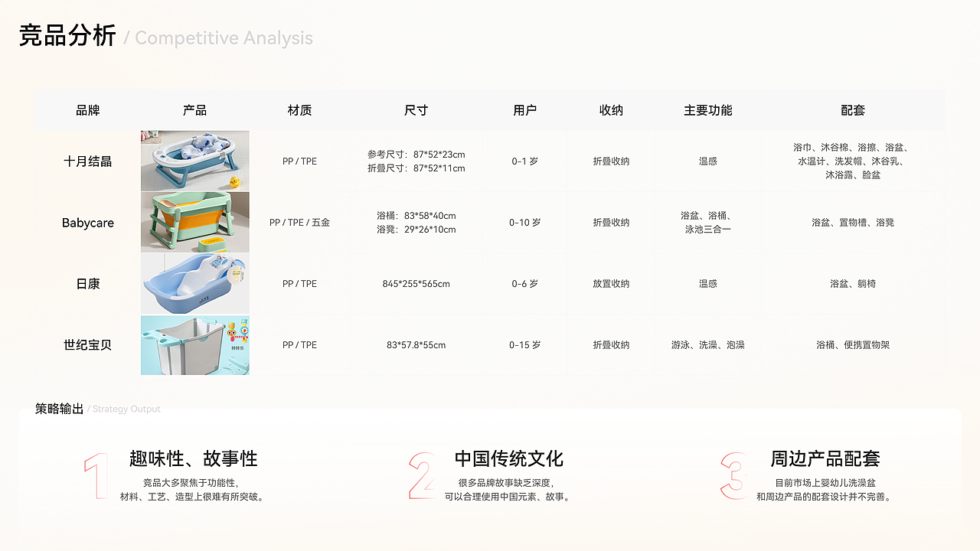Click 世纪宝贝's 折叠收纳 storage cell
Screen dimensions: 980x551
point(611,345)
